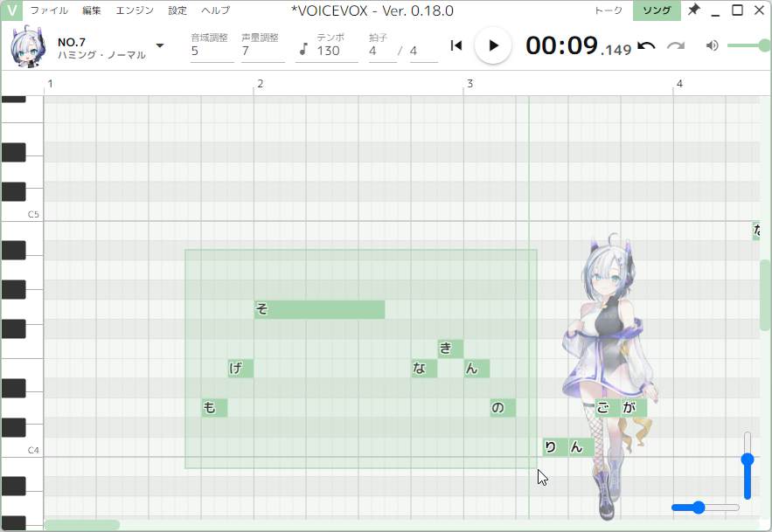Switch to the ソング tab
Image resolution: width=772 pixels, height=532 pixels.
657,10
